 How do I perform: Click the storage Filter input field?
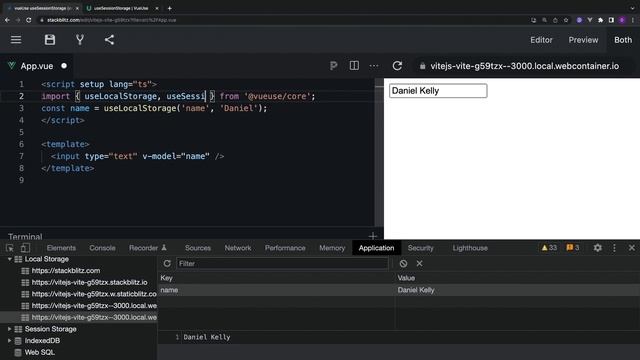point(282,264)
